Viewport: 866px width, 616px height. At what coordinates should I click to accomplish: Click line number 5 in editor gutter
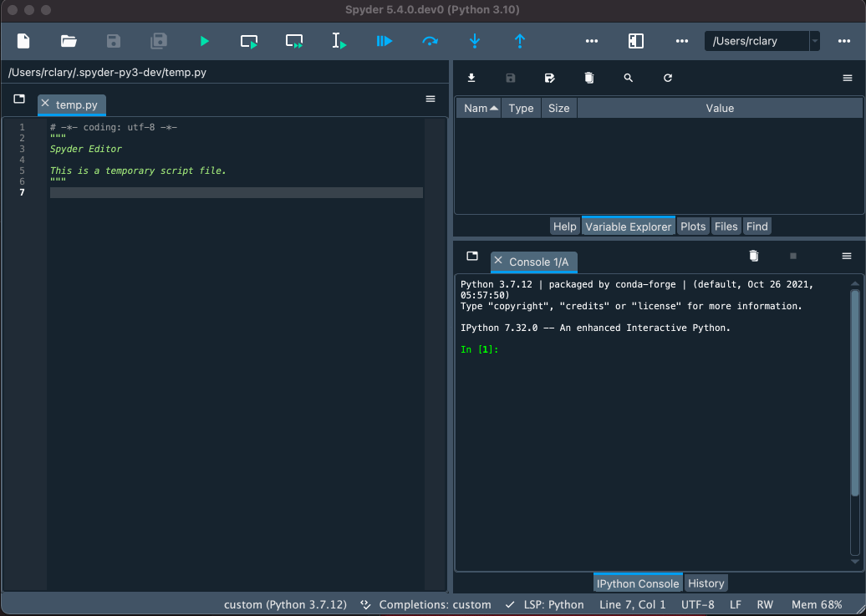tap(22, 171)
